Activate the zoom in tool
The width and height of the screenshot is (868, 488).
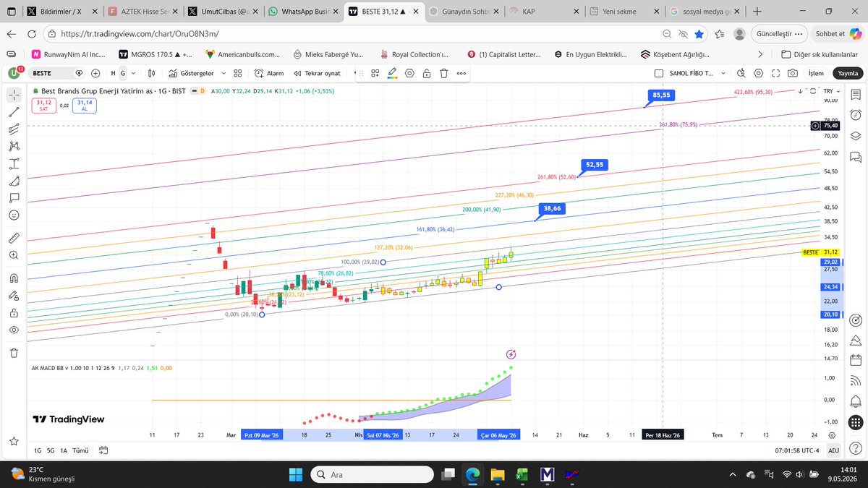point(14,255)
